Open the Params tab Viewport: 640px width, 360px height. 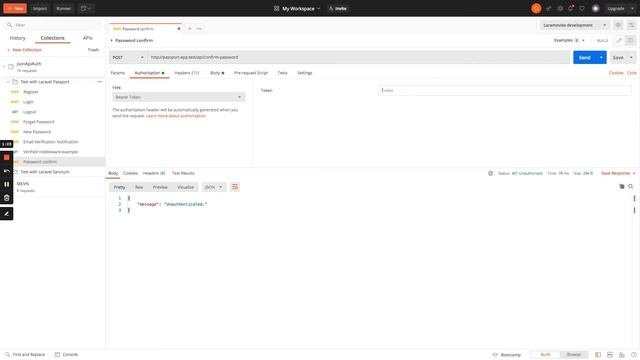118,73
